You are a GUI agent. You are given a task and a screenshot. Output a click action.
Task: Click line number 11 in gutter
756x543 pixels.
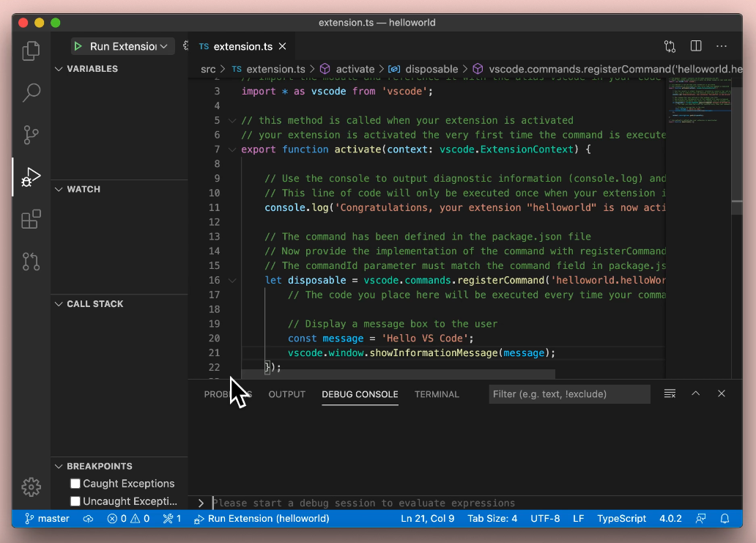(214, 207)
